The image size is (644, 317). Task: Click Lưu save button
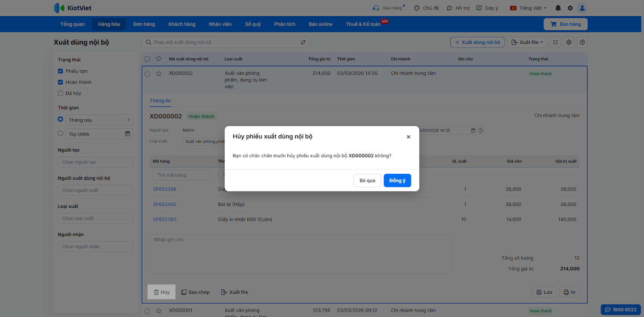point(544,292)
